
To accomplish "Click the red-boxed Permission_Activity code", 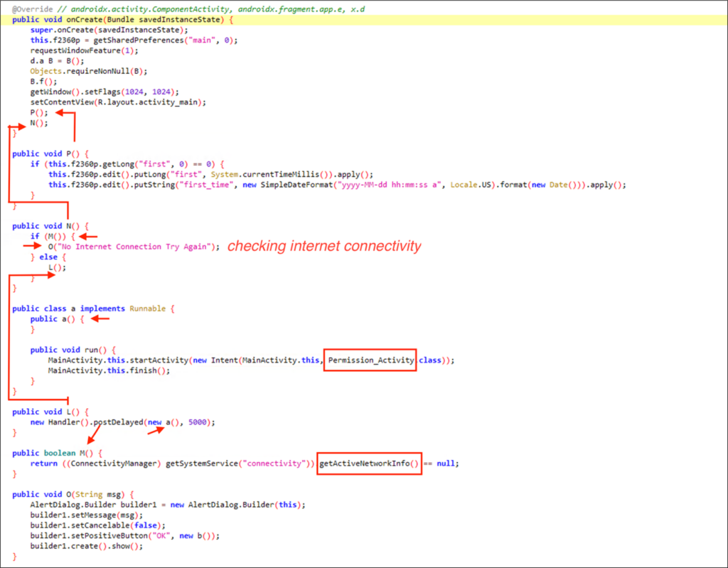I will coord(370,360).
